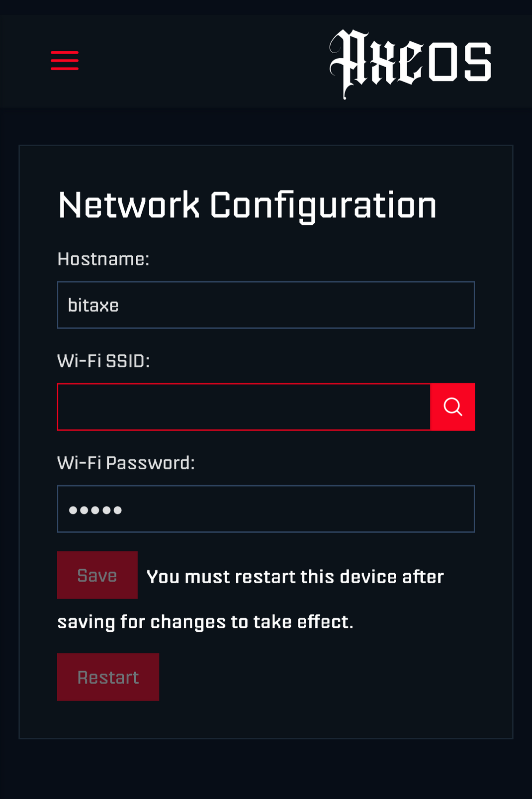This screenshot has width=532, height=799.
Task: Click Save to store network settings
Action: (x=97, y=575)
